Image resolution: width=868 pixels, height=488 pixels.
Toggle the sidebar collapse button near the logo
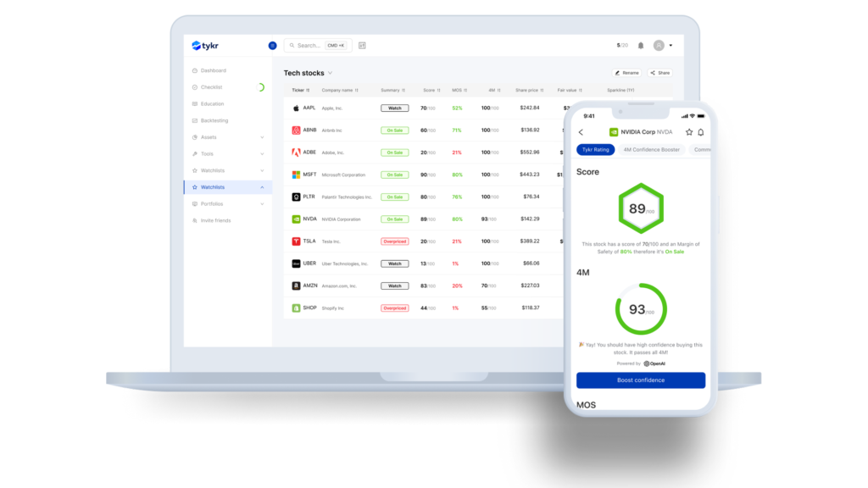272,46
